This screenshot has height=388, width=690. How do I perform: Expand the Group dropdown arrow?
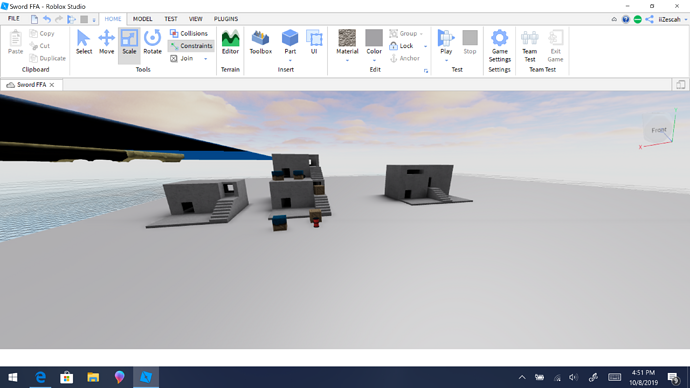tap(422, 34)
